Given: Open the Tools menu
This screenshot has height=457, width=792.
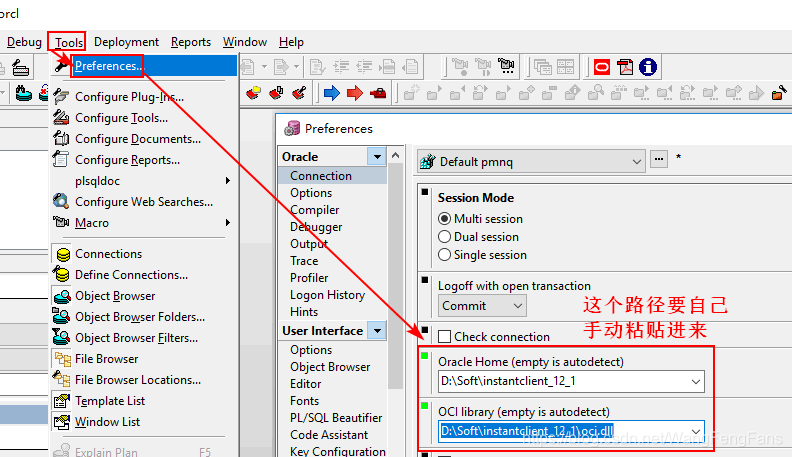Looking at the screenshot, I should click(69, 42).
